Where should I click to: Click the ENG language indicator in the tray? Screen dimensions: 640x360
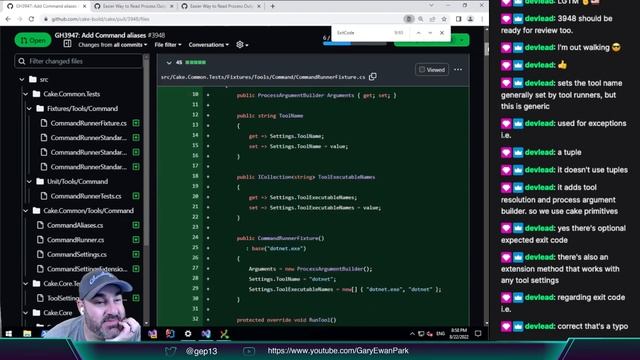440,334
